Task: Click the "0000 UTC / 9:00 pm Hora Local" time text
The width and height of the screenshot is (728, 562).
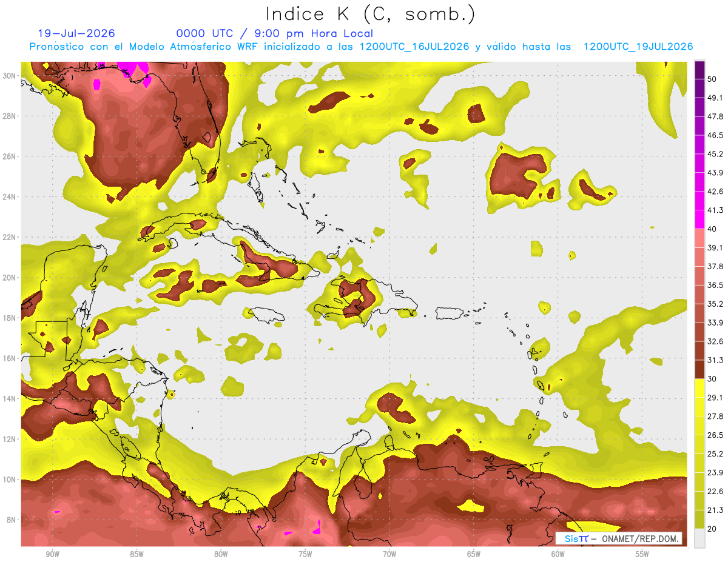Action: [x=275, y=33]
